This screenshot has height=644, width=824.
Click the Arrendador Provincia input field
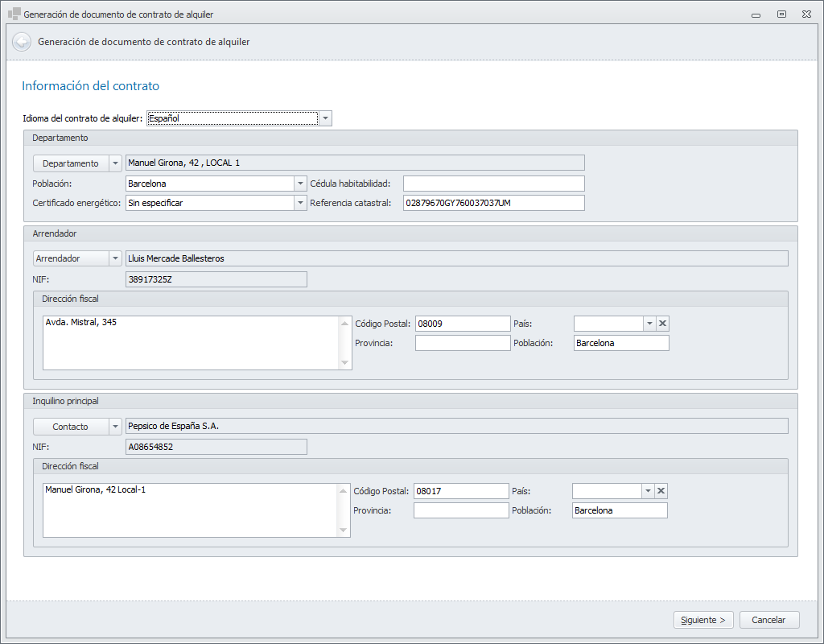[462, 343]
